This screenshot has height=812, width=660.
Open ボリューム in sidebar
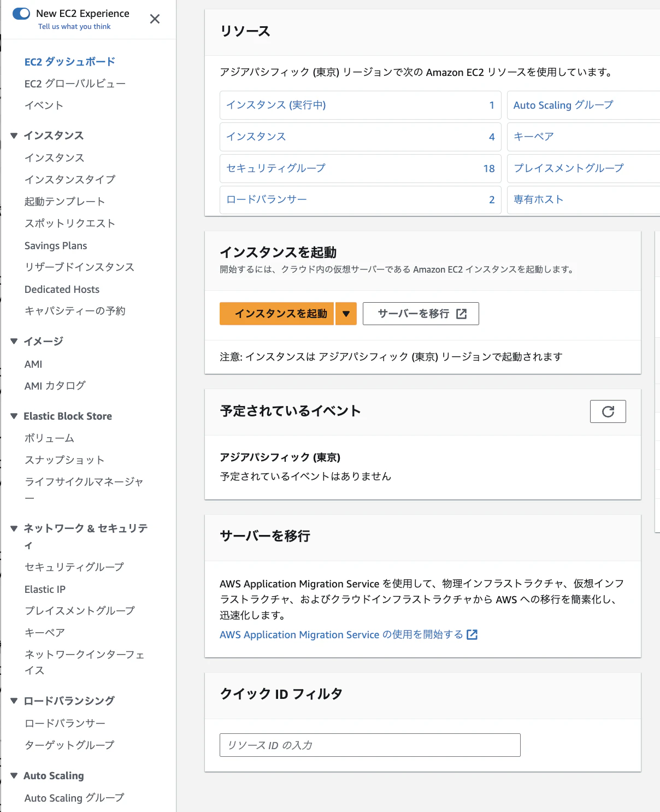[x=49, y=438]
